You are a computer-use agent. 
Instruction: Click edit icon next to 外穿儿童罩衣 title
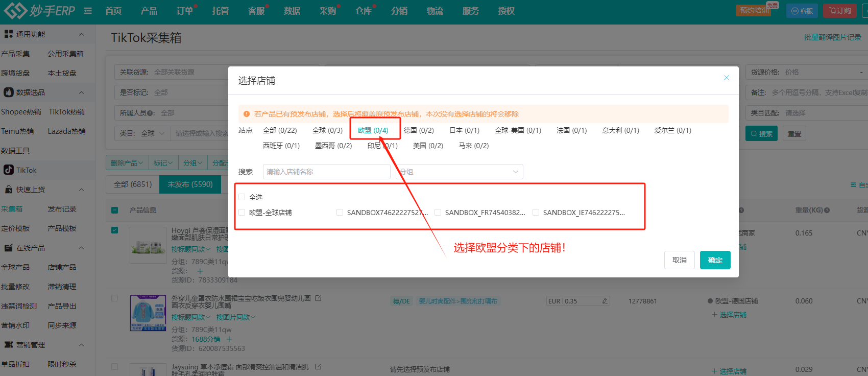pyautogui.click(x=318, y=298)
